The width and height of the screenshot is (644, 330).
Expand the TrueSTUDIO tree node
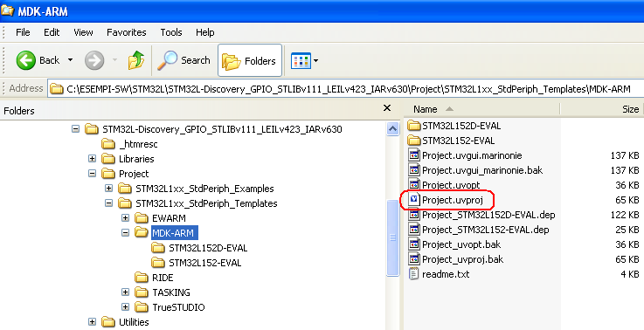(x=125, y=307)
